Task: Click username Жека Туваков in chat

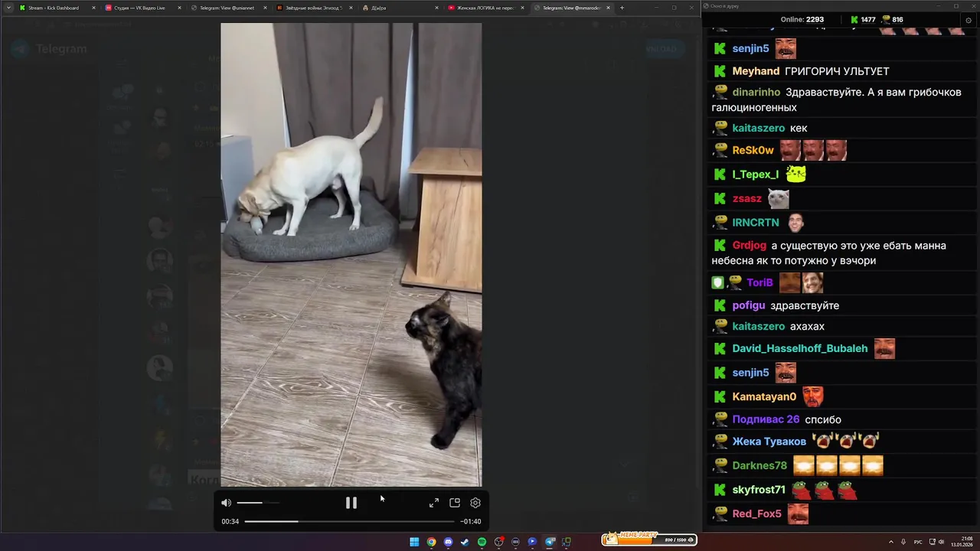Action: [769, 442]
